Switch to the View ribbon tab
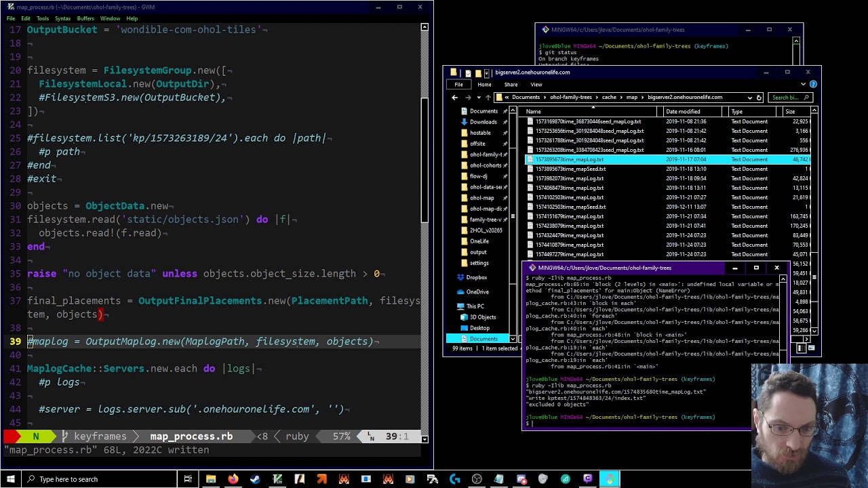Image resolution: width=868 pixels, height=488 pixels. coord(536,85)
